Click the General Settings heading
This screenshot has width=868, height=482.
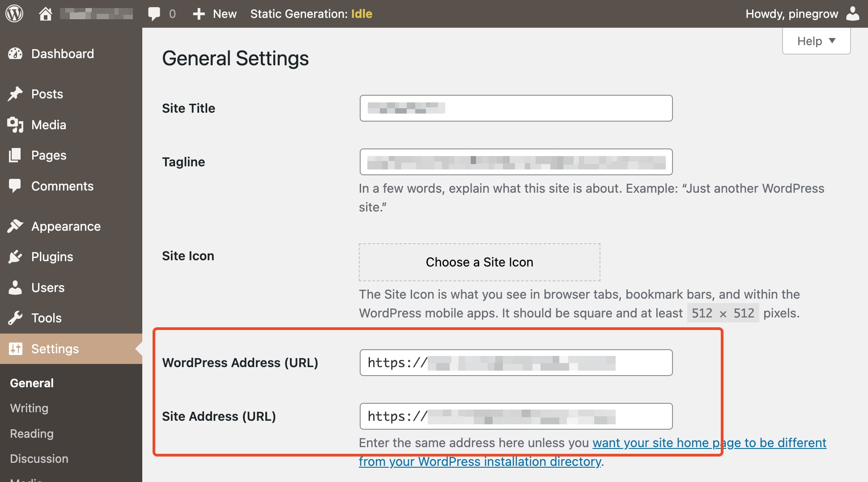point(235,59)
